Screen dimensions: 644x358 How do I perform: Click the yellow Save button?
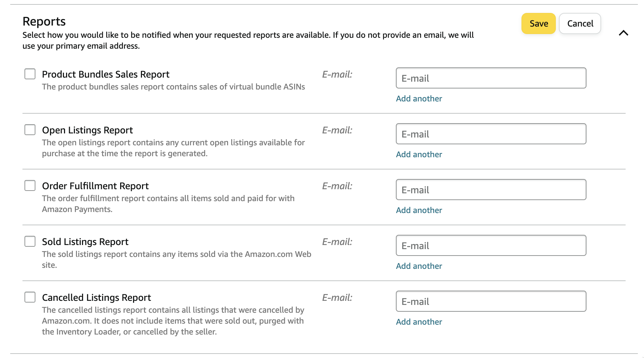pyautogui.click(x=538, y=23)
